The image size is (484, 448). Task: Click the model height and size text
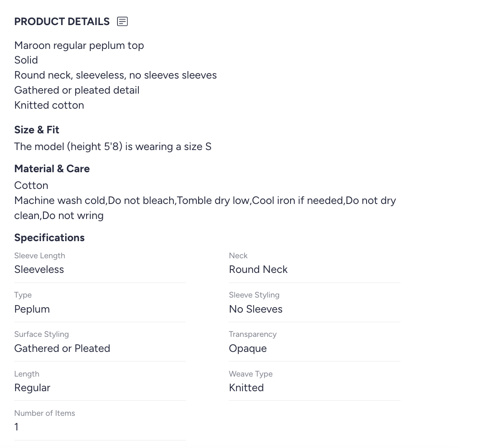pos(113,147)
